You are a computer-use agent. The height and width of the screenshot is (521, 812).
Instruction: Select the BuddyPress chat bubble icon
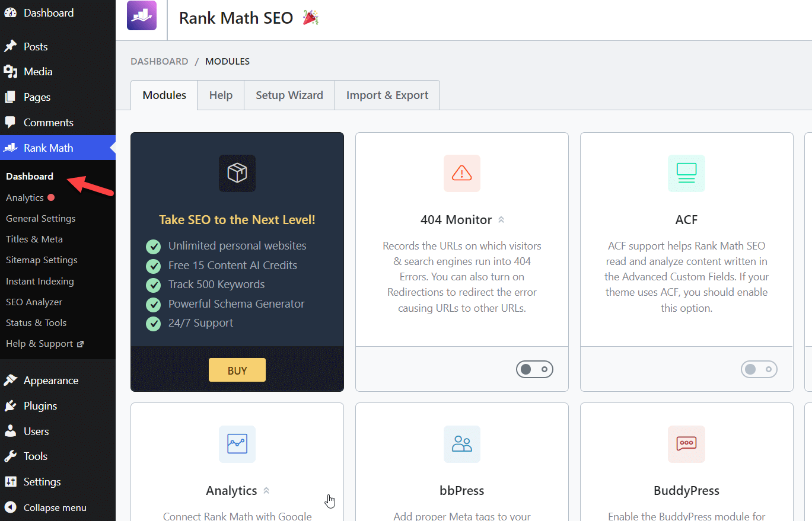[x=686, y=444]
